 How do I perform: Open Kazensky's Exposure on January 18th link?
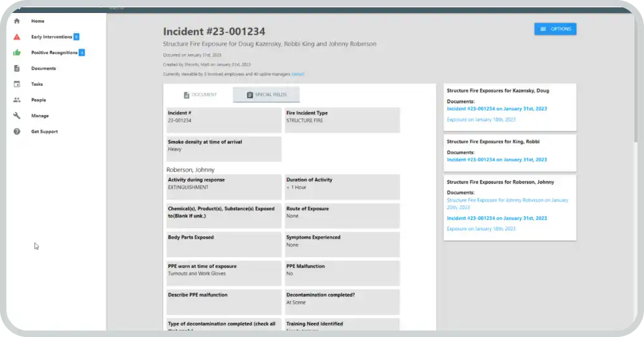481,120
